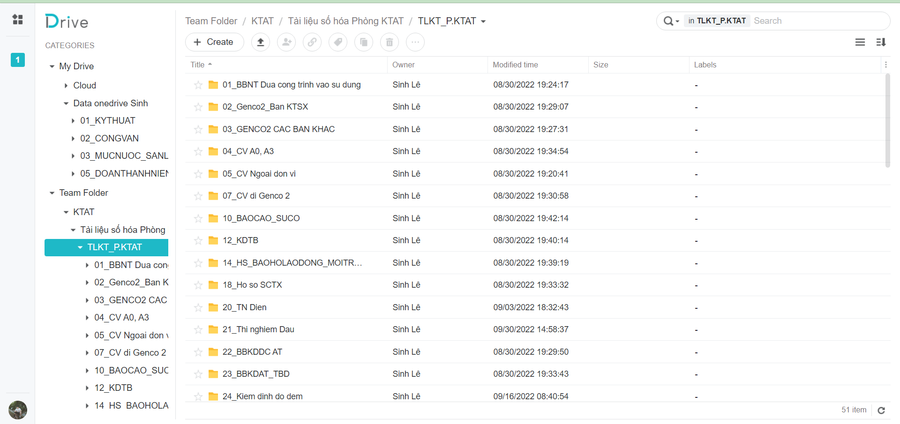
Task: Go to the KTAT breadcrumb link
Action: click(262, 21)
